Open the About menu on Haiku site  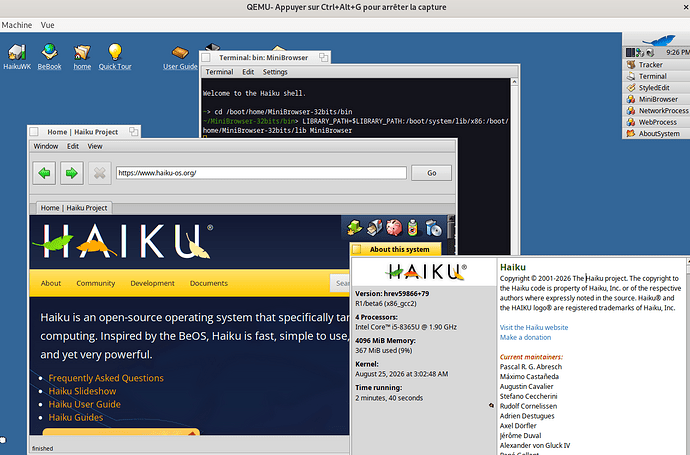pos(51,283)
